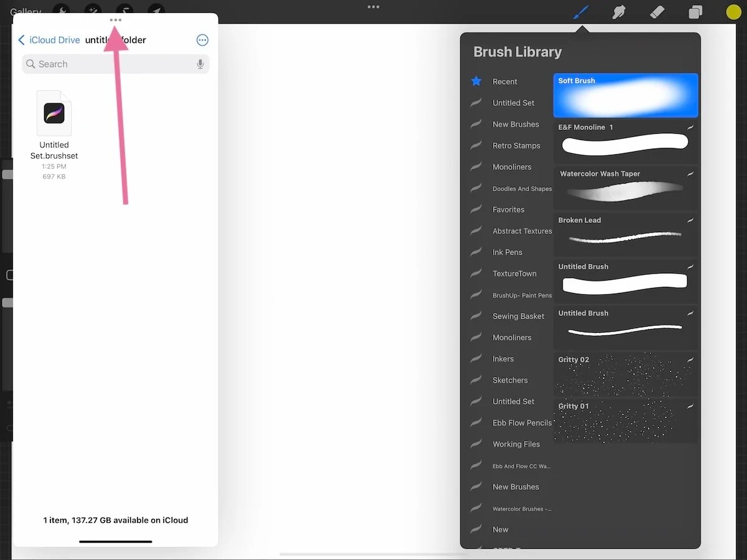This screenshot has height=560, width=747.
Task: Open the Adjustments magic wand panel
Action: (93, 11)
